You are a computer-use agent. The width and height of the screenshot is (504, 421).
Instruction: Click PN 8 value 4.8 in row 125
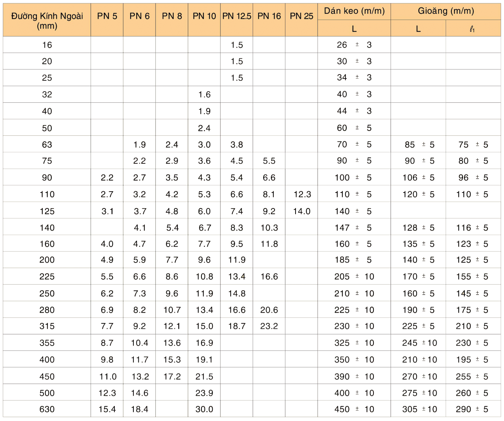pyautogui.click(x=172, y=211)
